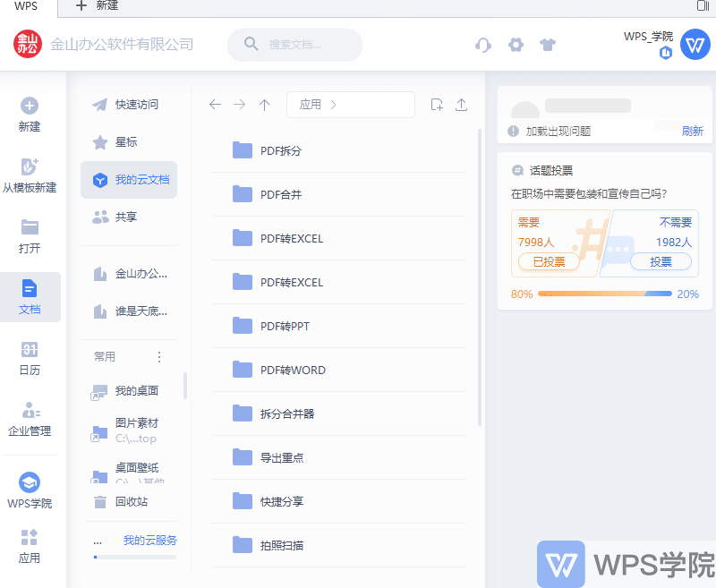Create new folder using new-file icon
Image resolution: width=716 pixels, height=588 pixels.
click(x=437, y=105)
